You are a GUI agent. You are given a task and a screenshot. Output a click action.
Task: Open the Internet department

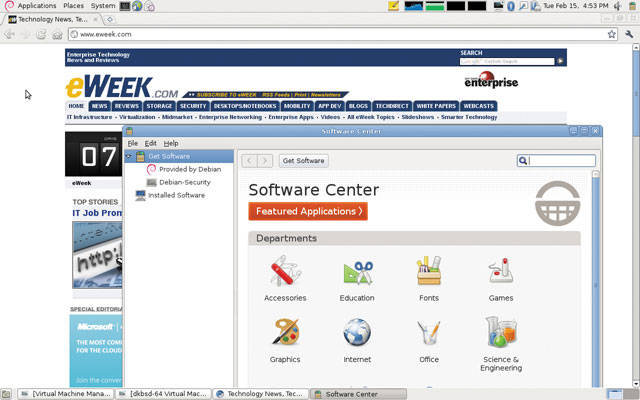[x=357, y=340]
